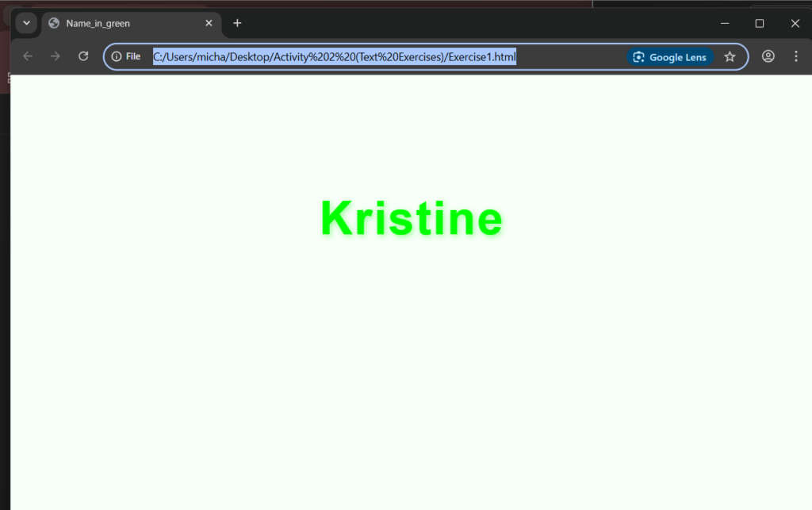Screen dimensions: 812x510
Task: Open Chrome's three-dot menu
Action: pos(796,56)
